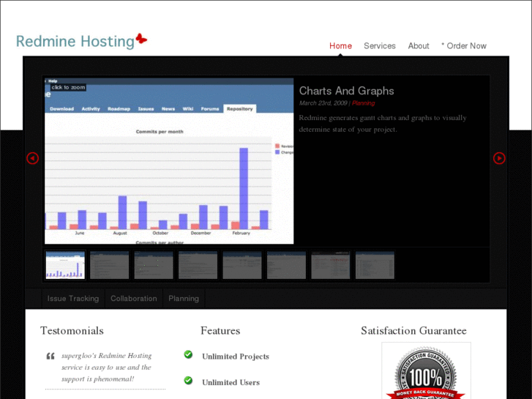Click the testimonial quotation mark icon
532x399 pixels.
pyautogui.click(x=50, y=357)
